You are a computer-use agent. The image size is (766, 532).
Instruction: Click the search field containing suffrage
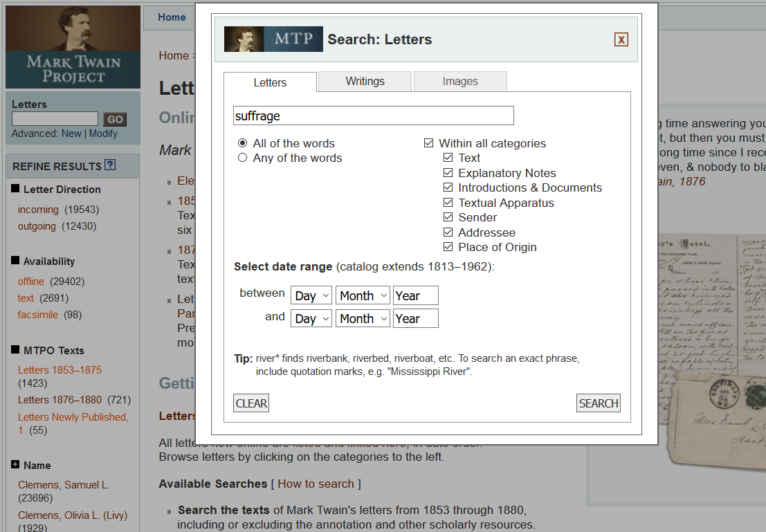pos(373,116)
